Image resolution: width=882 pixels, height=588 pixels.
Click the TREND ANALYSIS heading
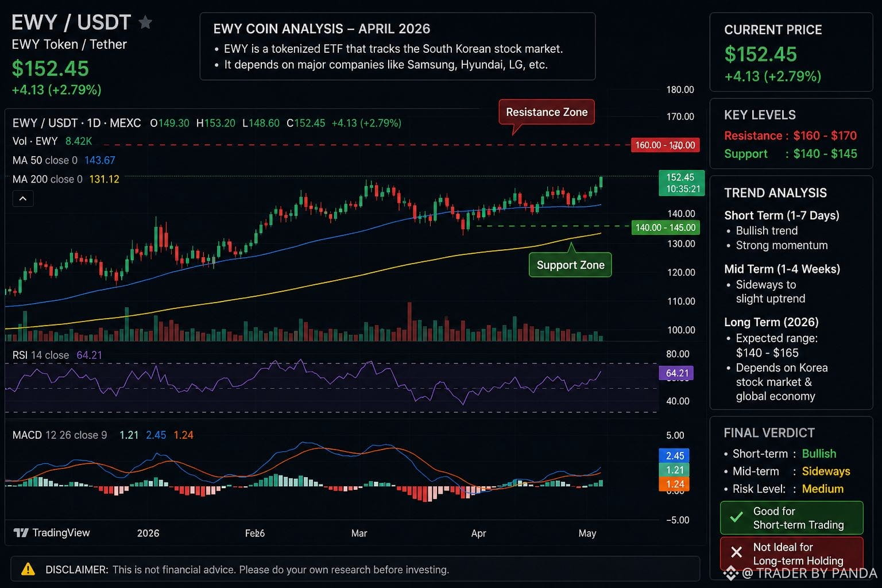(x=776, y=193)
